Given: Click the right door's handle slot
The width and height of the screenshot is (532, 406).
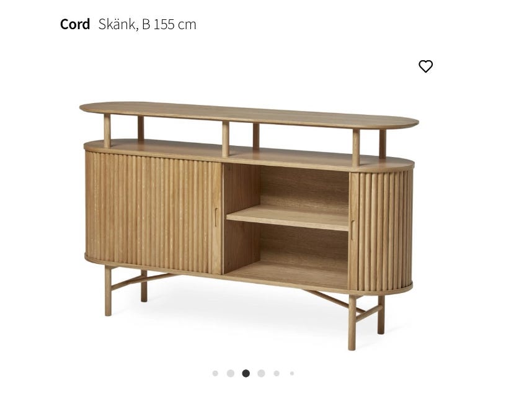Looking at the screenshot, I should (x=353, y=230).
